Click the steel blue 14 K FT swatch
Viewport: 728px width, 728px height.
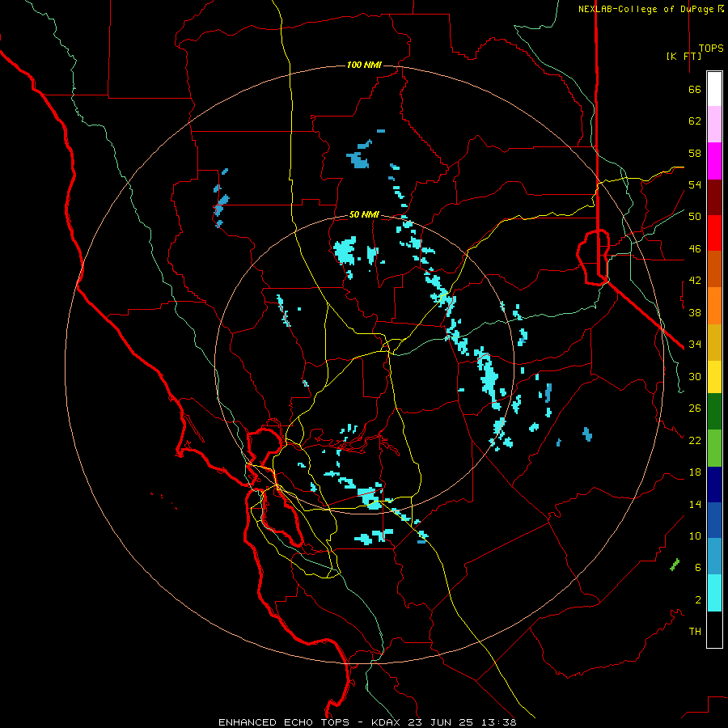click(714, 557)
